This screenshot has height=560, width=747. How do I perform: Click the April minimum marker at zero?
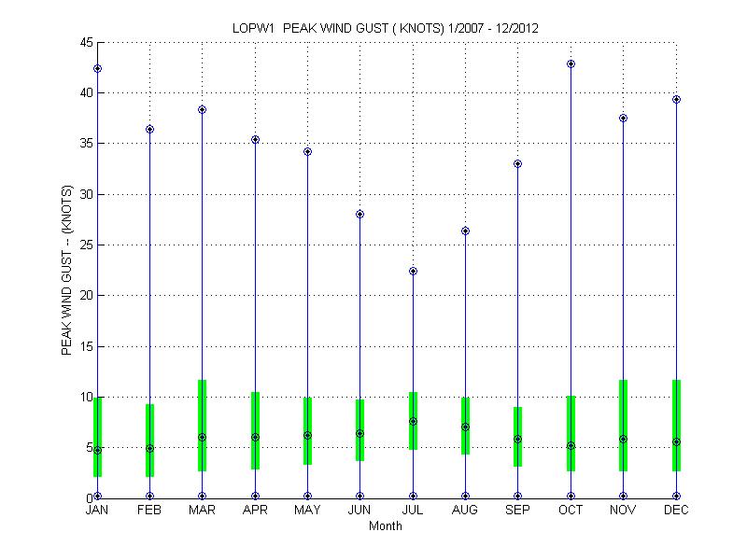(x=255, y=496)
